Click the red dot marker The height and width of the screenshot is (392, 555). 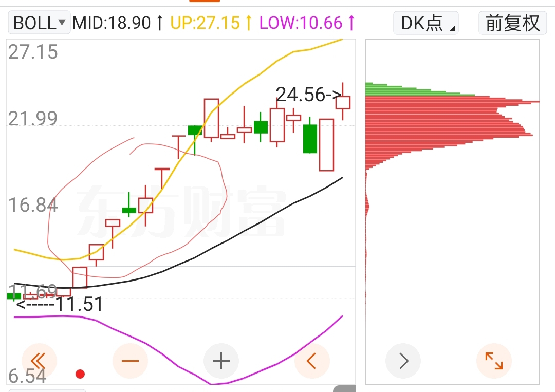coord(80,374)
